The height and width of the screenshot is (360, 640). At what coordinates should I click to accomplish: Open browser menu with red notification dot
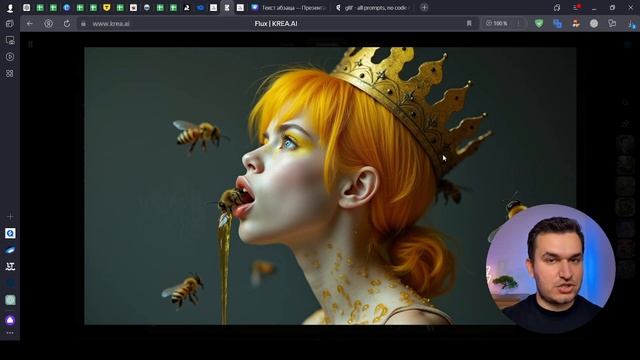(576, 8)
